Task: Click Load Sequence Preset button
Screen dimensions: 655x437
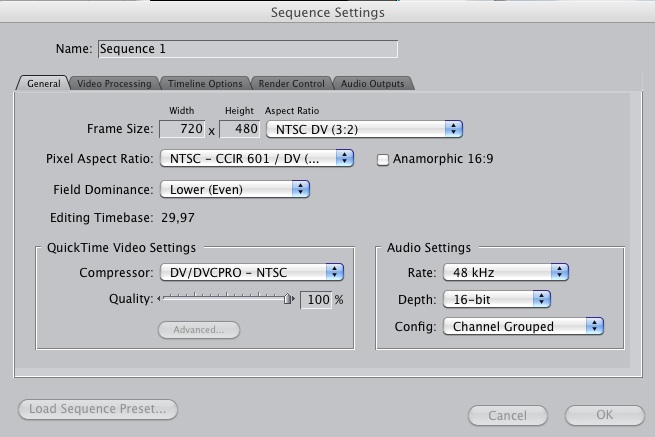Action: 98,409
